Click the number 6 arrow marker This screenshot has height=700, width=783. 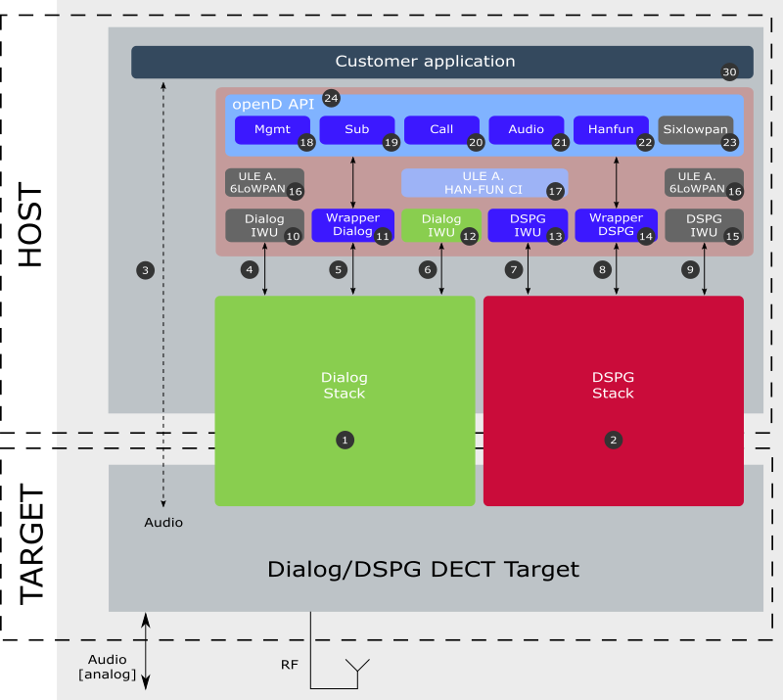point(428,270)
